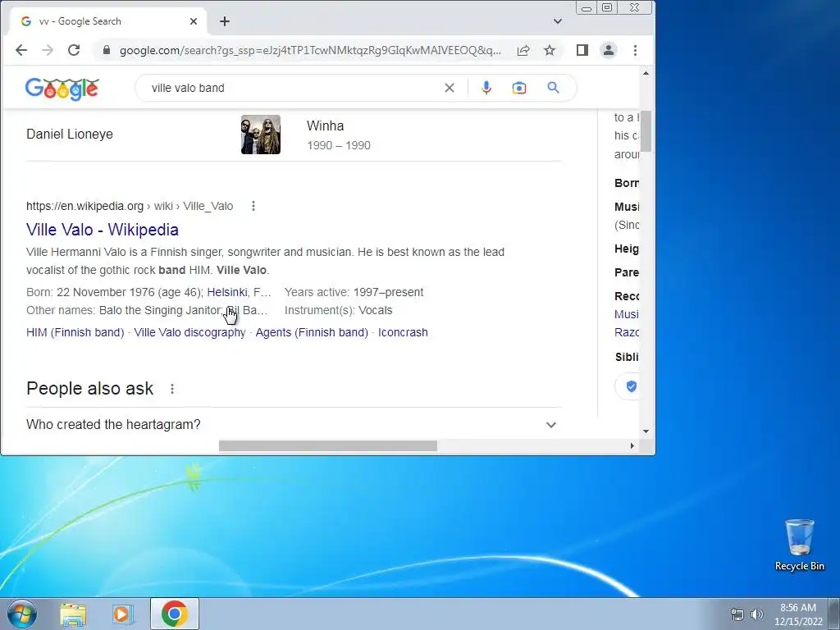840x630 pixels.
Task: Click the Chrome taskbar icon
Action: (x=175, y=614)
